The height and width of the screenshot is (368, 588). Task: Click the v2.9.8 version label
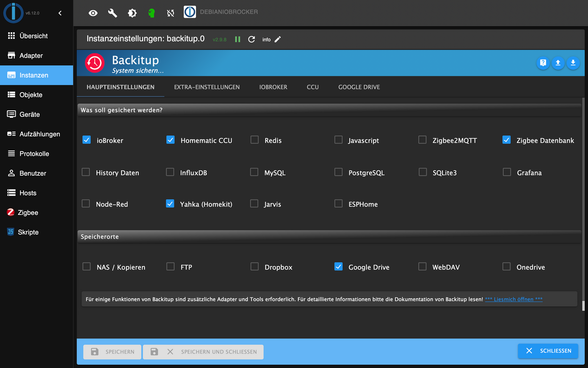[220, 40]
